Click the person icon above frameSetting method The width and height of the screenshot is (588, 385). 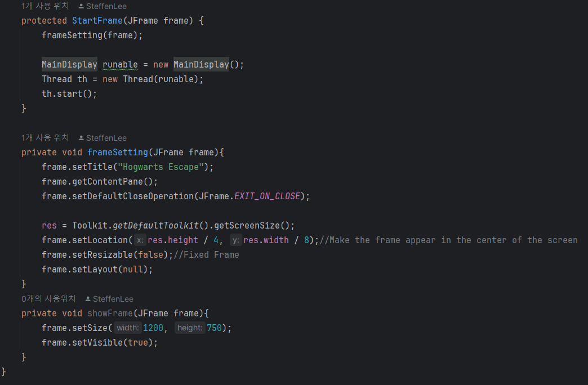tap(81, 138)
